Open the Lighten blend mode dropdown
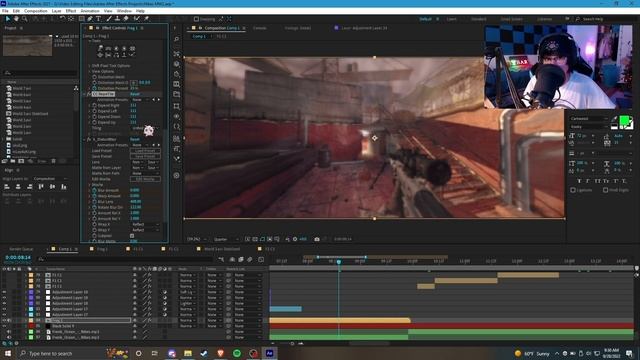The height and width of the screenshot is (360, 640). [188, 304]
